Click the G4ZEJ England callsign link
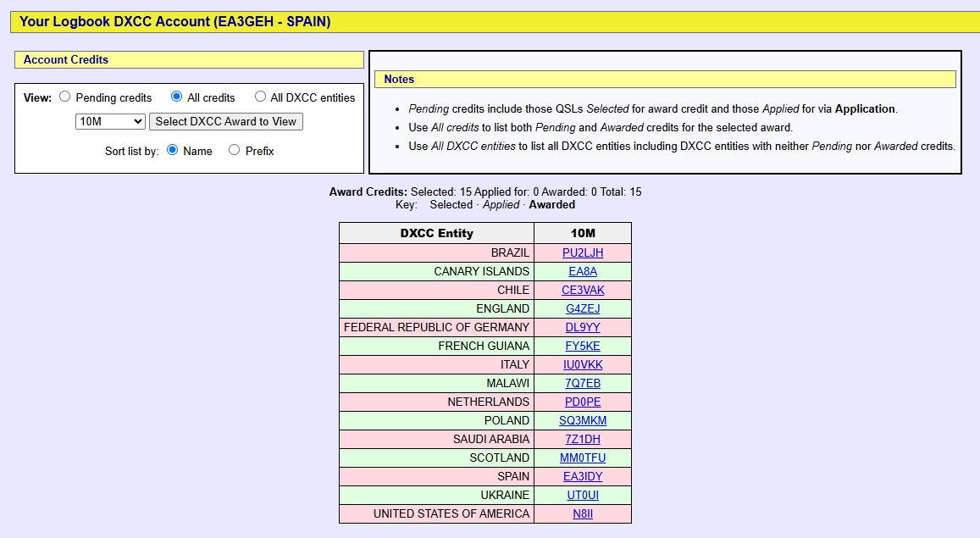This screenshot has width=980, height=538. (583, 308)
